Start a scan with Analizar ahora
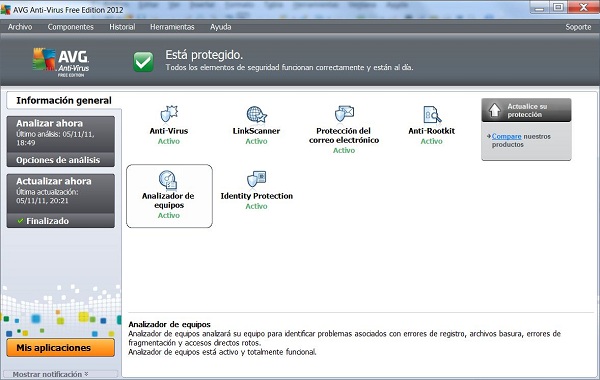Screen dimensions: 600x380 tap(60, 134)
